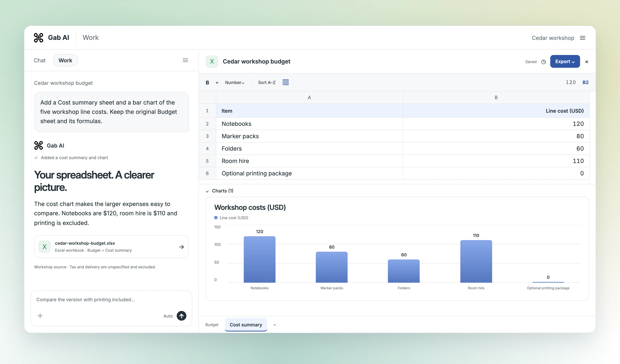The width and height of the screenshot is (620, 364).
Task: Select column A header
Action: pos(309,97)
